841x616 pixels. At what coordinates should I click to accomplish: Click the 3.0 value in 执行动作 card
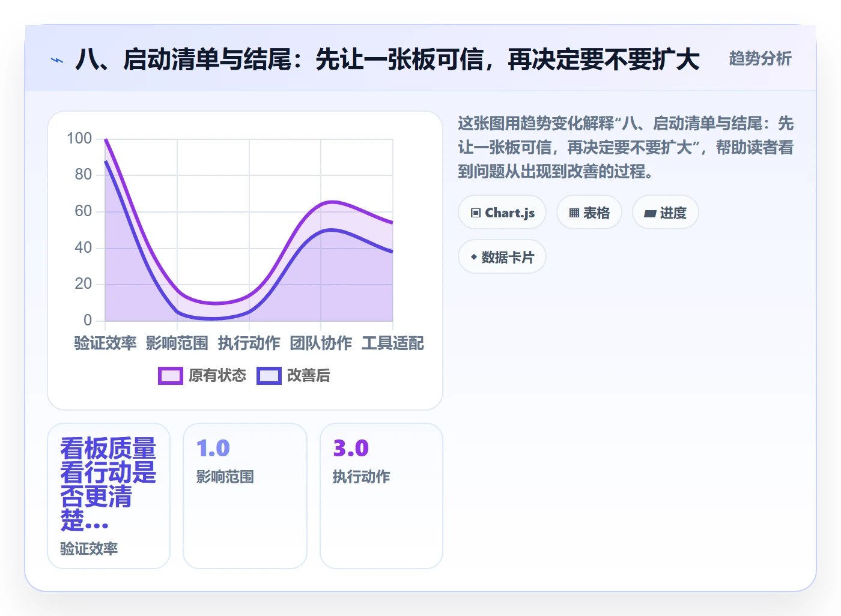click(x=351, y=448)
